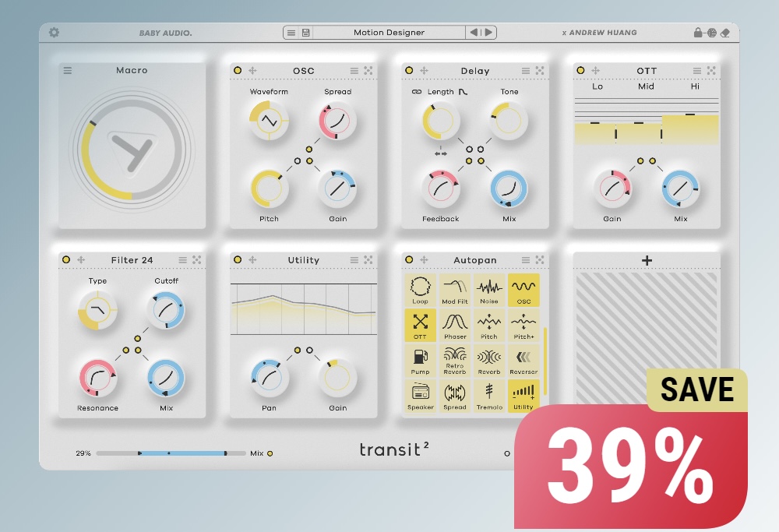Toggle the Filter 24 module power button
Image resolution: width=779 pixels, height=532 pixels.
pyautogui.click(x=66, y=260)
